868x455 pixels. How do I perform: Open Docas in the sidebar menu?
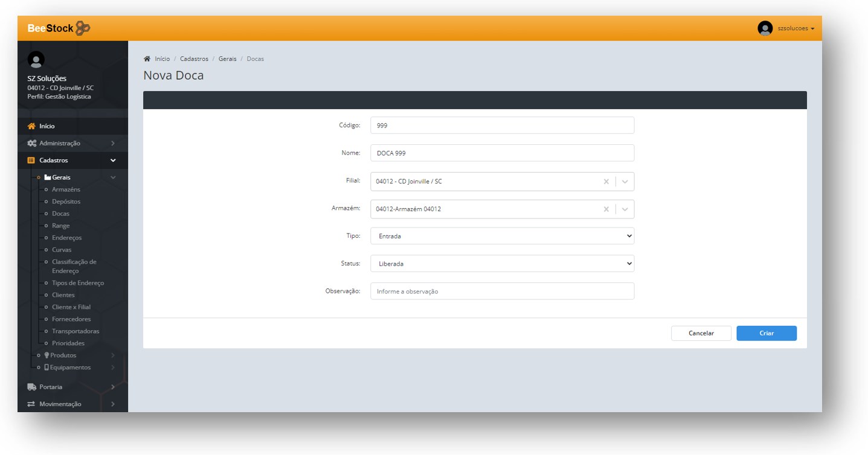[x=60, y=214]
